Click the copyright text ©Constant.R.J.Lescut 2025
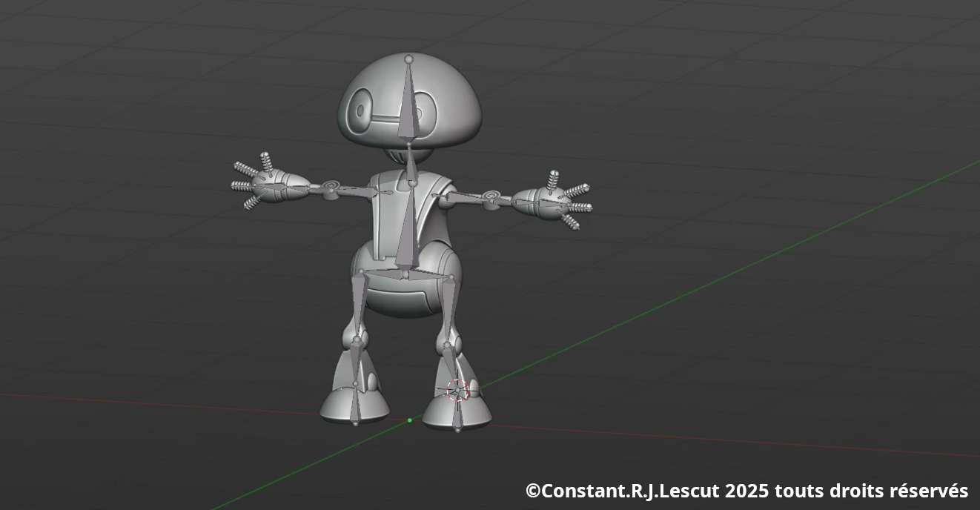 coord(744,491)
